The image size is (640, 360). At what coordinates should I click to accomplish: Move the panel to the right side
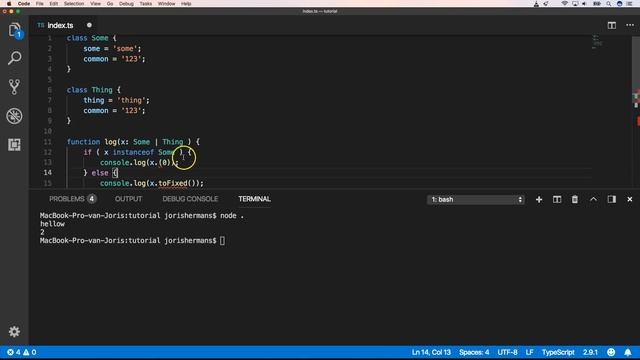coord(611,199)
